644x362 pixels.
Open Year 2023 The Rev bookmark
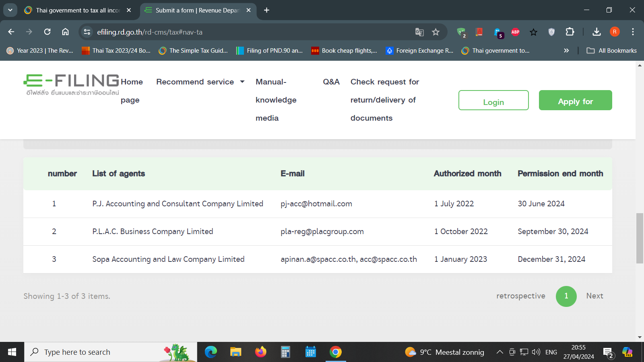[x=40, y=50]
